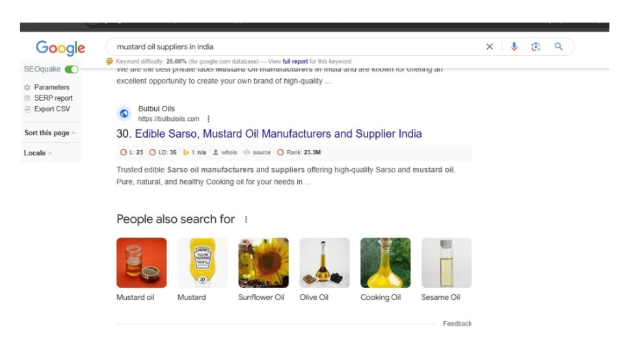Open the whois lookup in SEOquake bar
Image resolution: width=629 pixels, height=364 pixels.
[x=224, y=152]
